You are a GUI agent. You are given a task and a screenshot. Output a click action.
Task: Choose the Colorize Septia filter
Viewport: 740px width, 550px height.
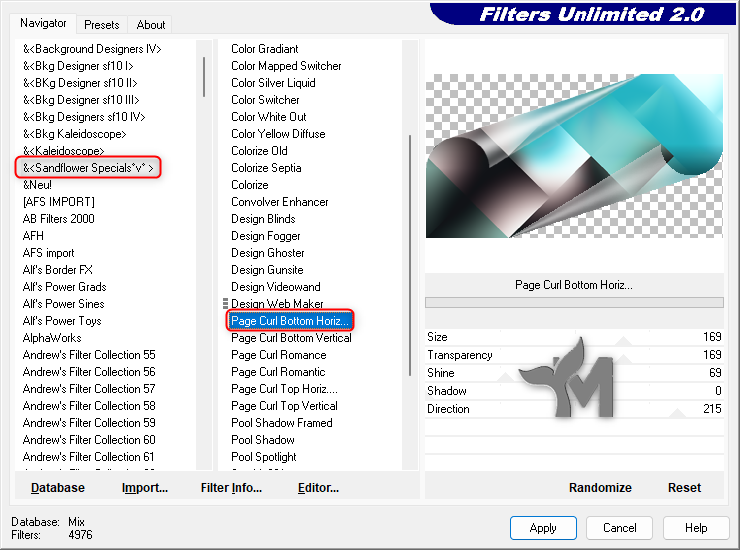pos(266,168)
